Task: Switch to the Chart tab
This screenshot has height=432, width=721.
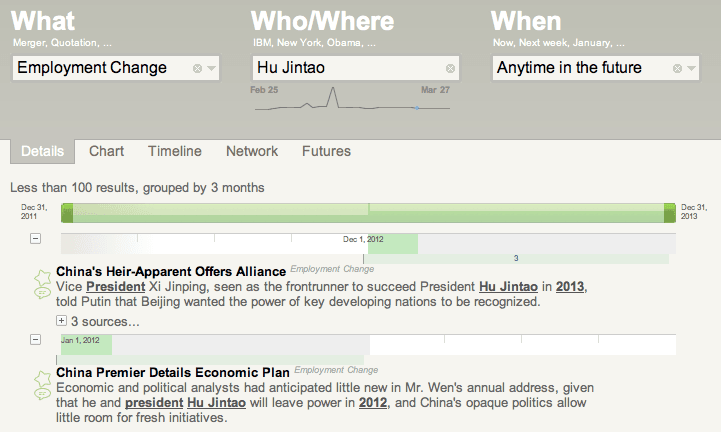Action: [106, 151]
